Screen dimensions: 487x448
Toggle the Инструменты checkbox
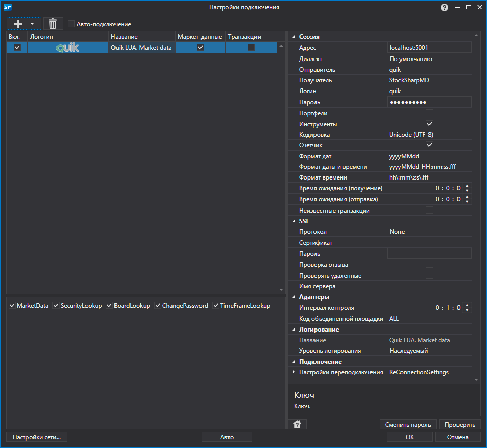pos(429,124)
